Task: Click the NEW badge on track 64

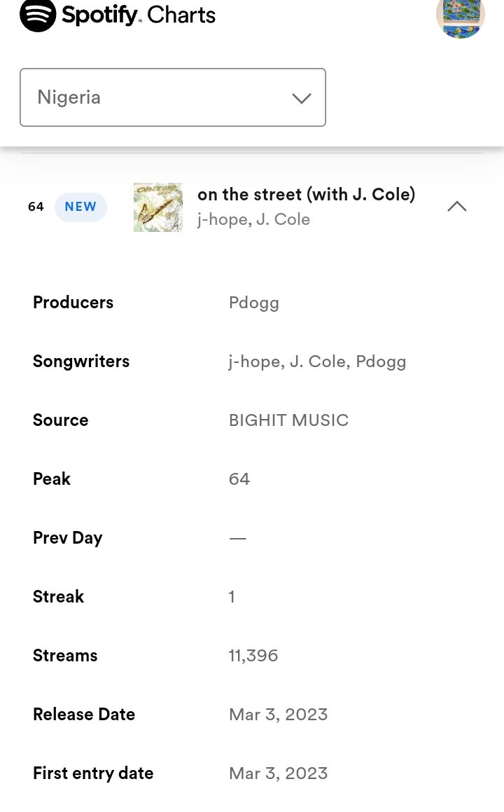Action: 80,207
